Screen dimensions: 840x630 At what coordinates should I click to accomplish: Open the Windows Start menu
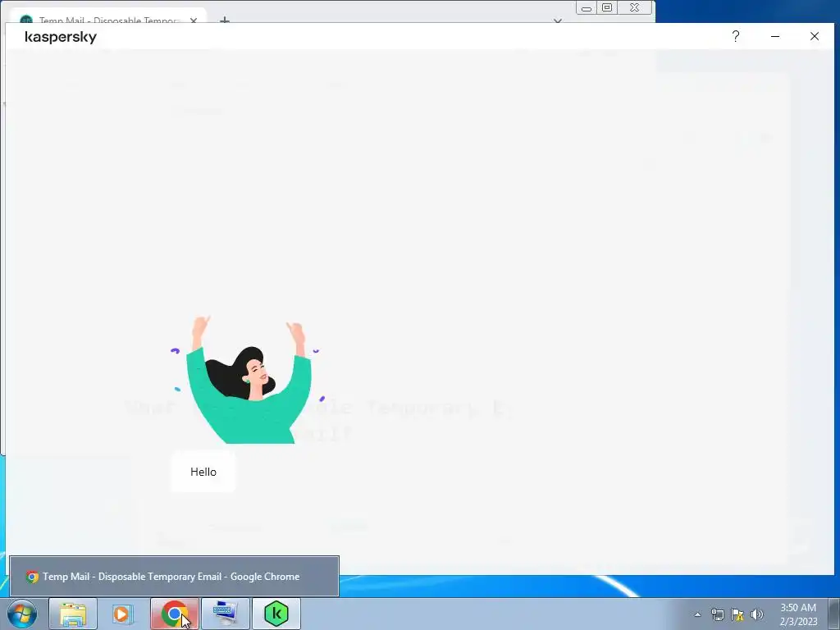tap(22, 614)
